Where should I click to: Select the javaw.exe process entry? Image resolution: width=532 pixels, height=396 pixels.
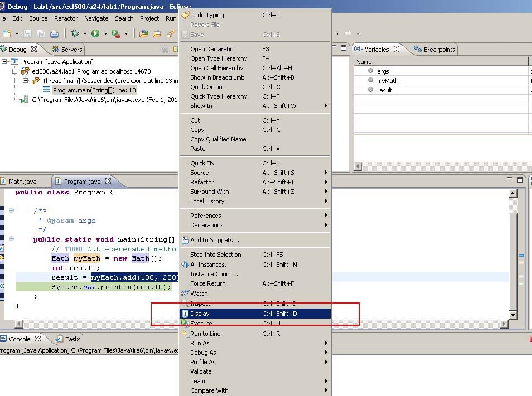tap(104, 100)
